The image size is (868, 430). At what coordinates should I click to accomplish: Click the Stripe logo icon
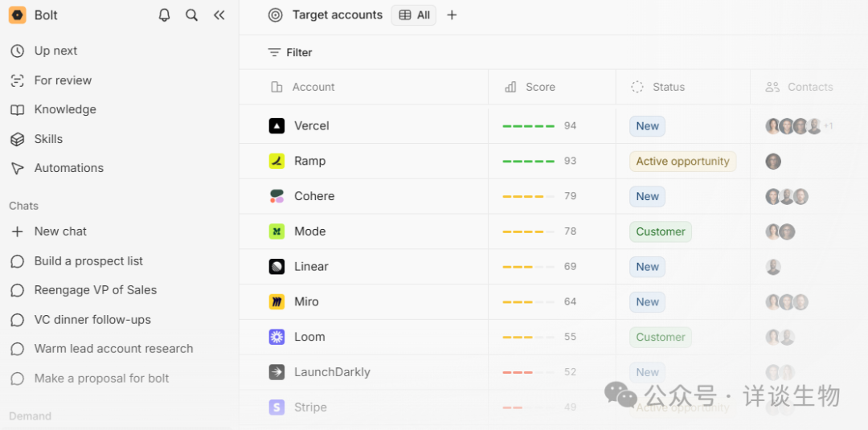[276, 407]
